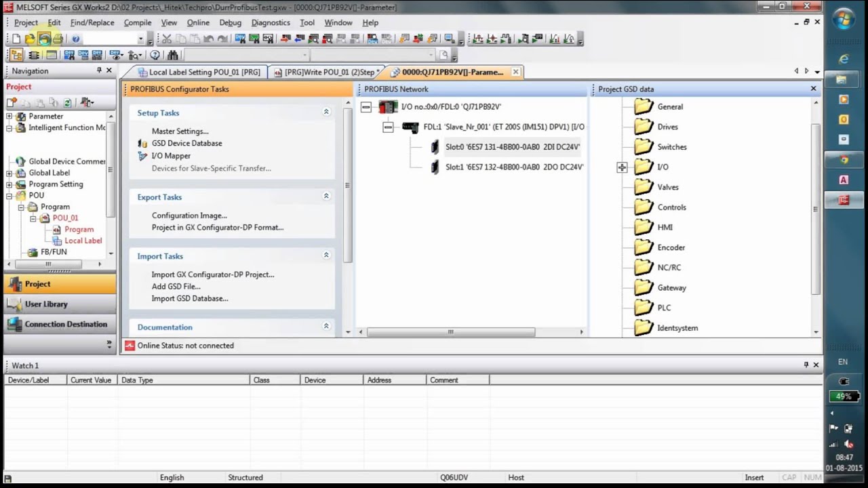Viewport: 868px width, 488px height.
Task: Open the Project menu
Action: pyautogui.click(x=26, y=22)
